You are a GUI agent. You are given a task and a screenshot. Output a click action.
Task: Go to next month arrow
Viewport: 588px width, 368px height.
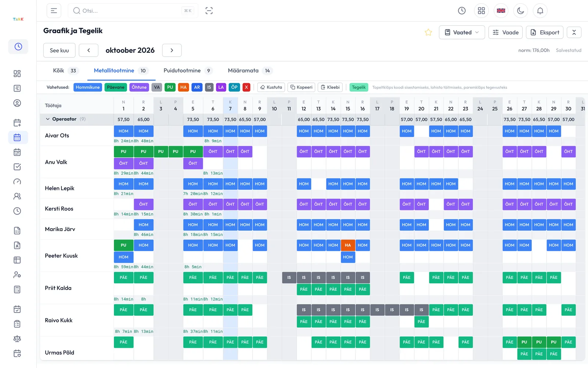[x=172, y=50]
